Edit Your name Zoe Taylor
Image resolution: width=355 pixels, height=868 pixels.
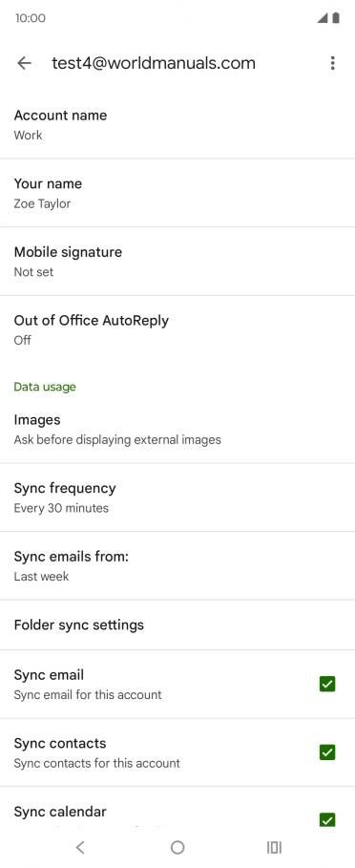(x=177, y=193)
